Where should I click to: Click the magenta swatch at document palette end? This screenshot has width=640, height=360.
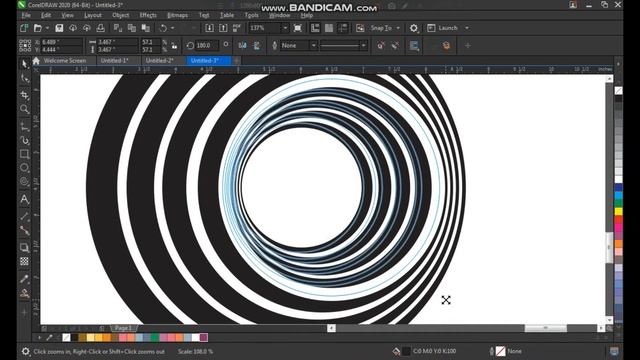click(204, 338)
